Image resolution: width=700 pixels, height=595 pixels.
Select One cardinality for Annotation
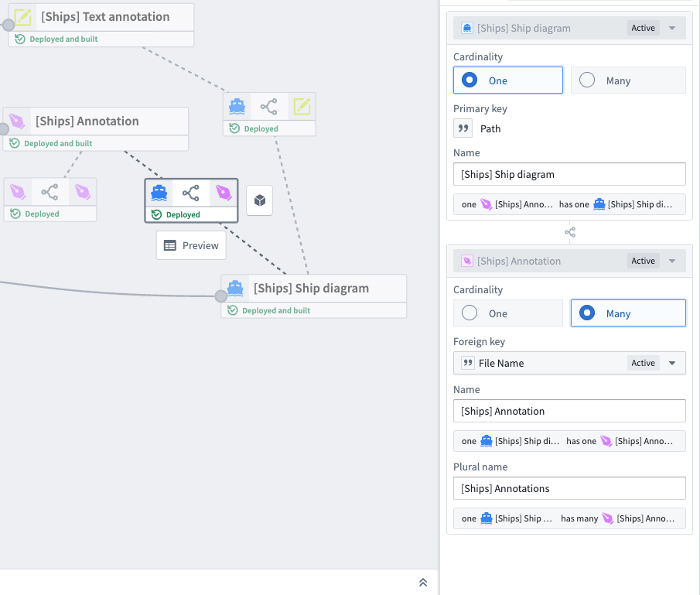pyautogui.click(x=508, y=313)
